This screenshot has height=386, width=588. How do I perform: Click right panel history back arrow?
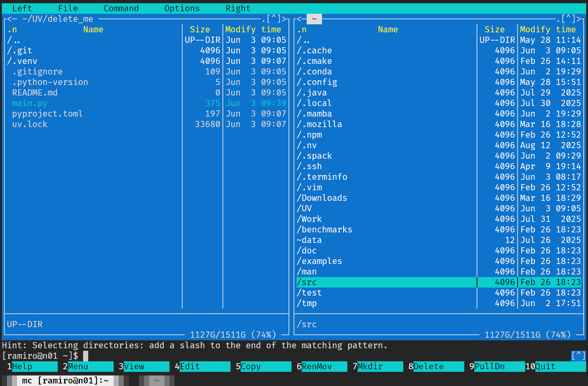pos(299,19)
